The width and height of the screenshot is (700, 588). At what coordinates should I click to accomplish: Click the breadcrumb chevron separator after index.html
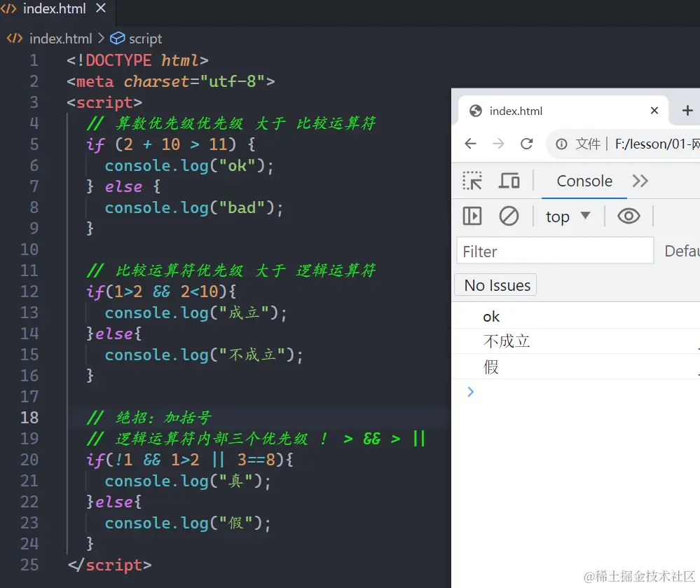click(x=102, y=39)
